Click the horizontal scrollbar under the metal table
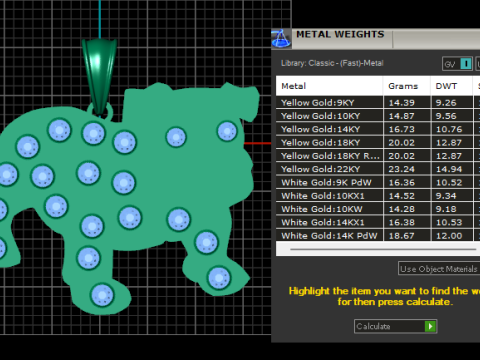 (x=383, y=249)
